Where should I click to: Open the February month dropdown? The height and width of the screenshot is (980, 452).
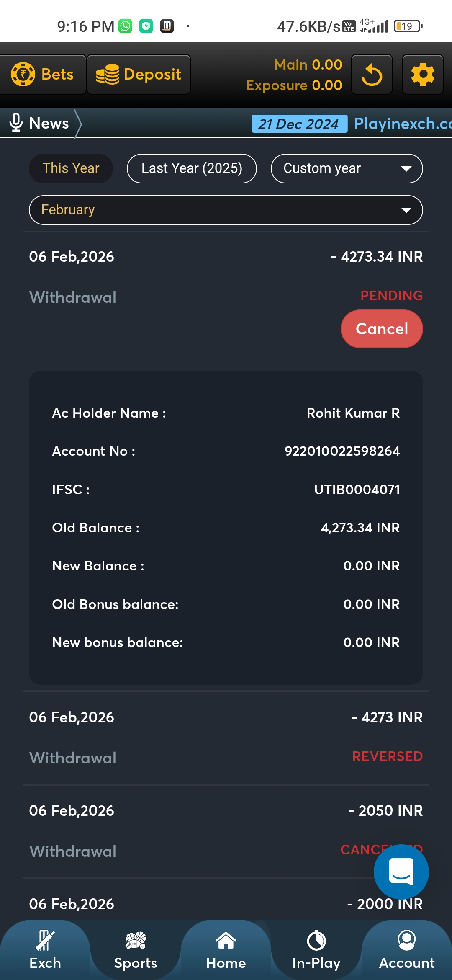click(226, 210)
